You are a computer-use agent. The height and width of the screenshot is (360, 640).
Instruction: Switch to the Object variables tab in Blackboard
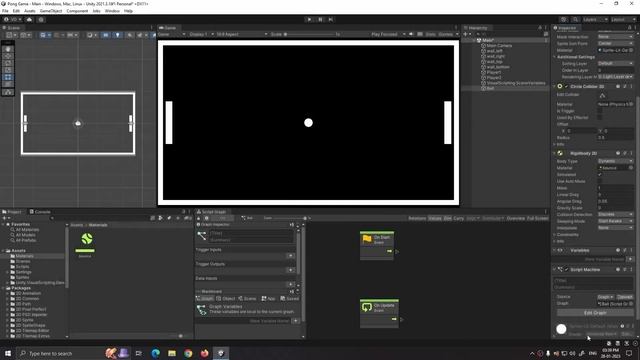coord(226,299)
